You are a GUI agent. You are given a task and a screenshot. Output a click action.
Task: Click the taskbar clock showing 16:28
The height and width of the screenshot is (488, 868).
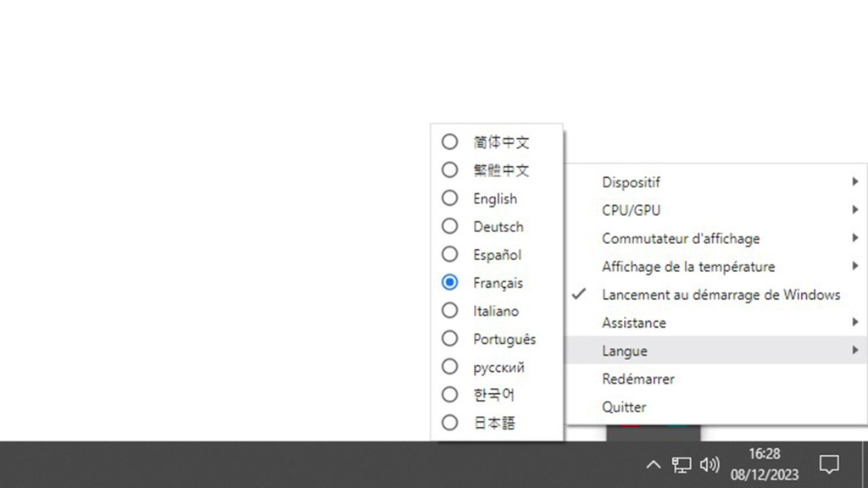(764, 463)
